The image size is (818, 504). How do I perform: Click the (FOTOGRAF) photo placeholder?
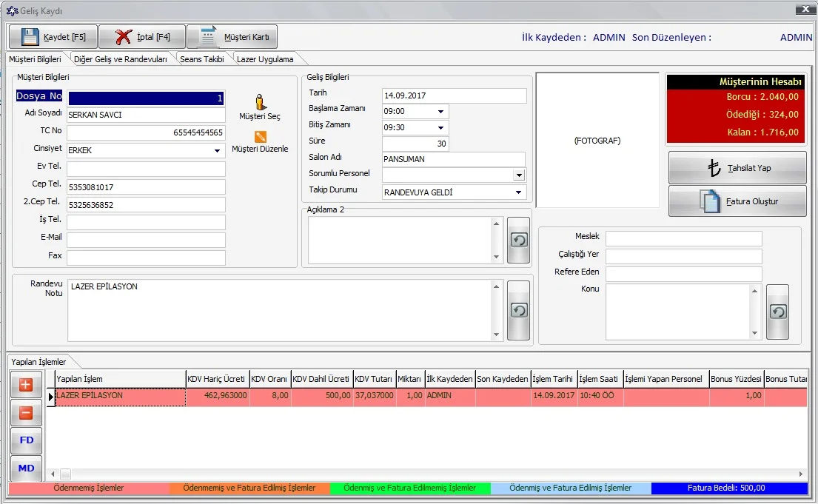tap(597, 141)
